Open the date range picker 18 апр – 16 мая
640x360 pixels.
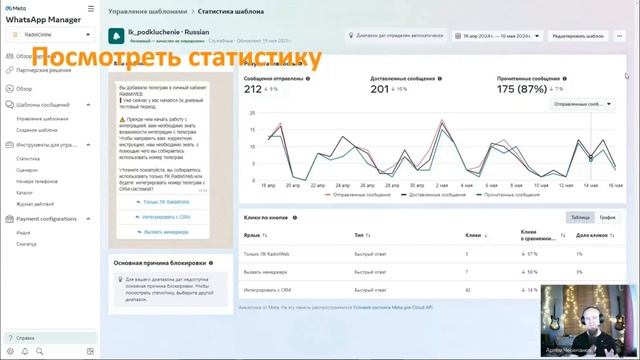click(498, 36)
